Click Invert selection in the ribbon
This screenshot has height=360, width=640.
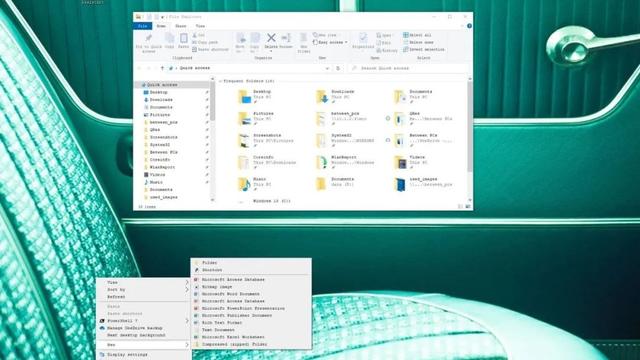tap(424, 49)
